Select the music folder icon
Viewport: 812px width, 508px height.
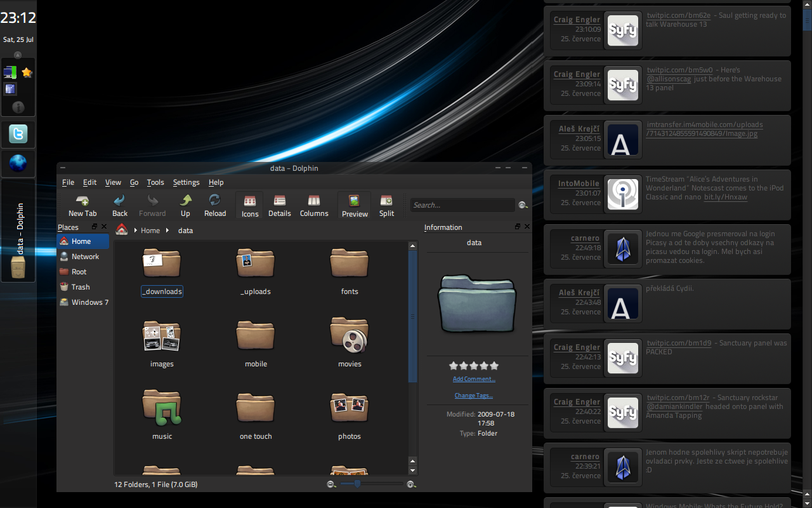(x=162, y=408)
